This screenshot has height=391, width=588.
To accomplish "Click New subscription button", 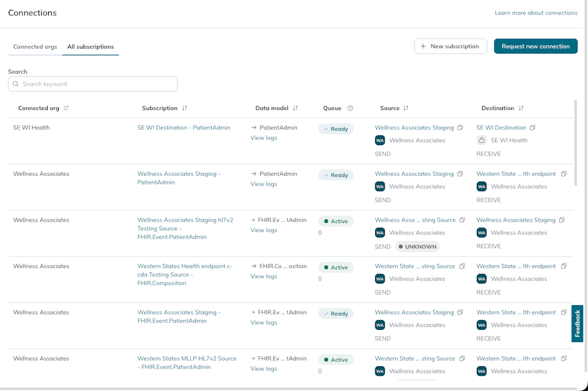I will click(x=450, y=46).
